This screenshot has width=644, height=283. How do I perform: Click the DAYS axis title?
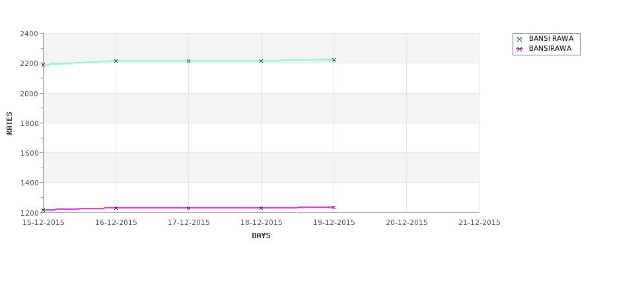tap(261, 236)
